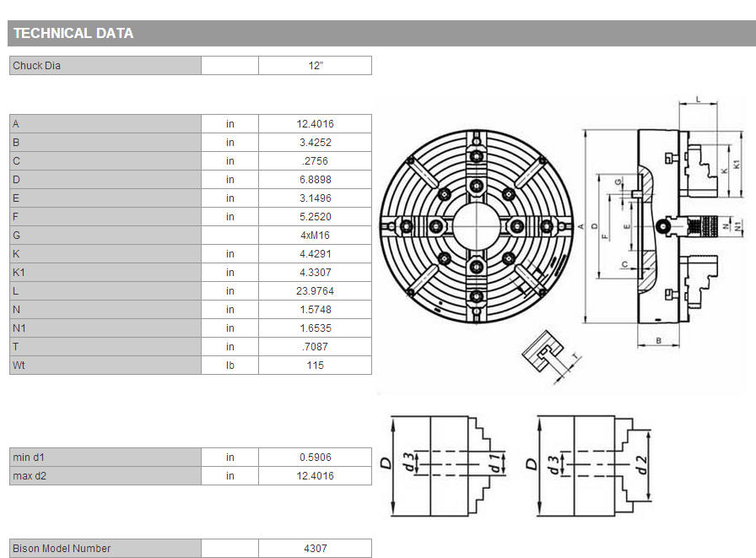Click the model number 4307
The width and height of the screenshot is (756, 558).
pos(315,549)
